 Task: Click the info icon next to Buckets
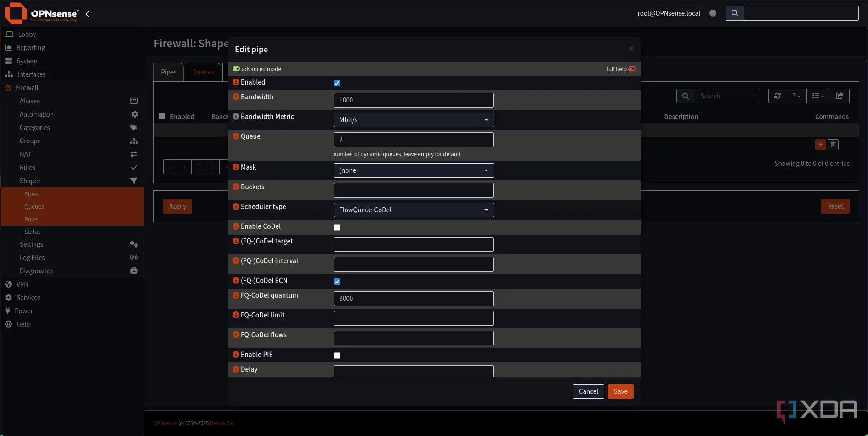coord(236,187)
